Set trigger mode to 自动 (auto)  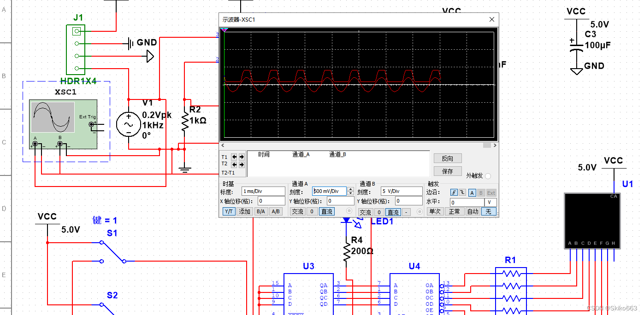(473, 211)
